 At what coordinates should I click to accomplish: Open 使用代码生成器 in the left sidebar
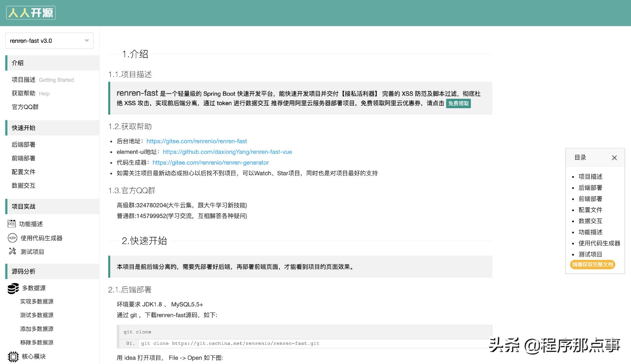41,238
